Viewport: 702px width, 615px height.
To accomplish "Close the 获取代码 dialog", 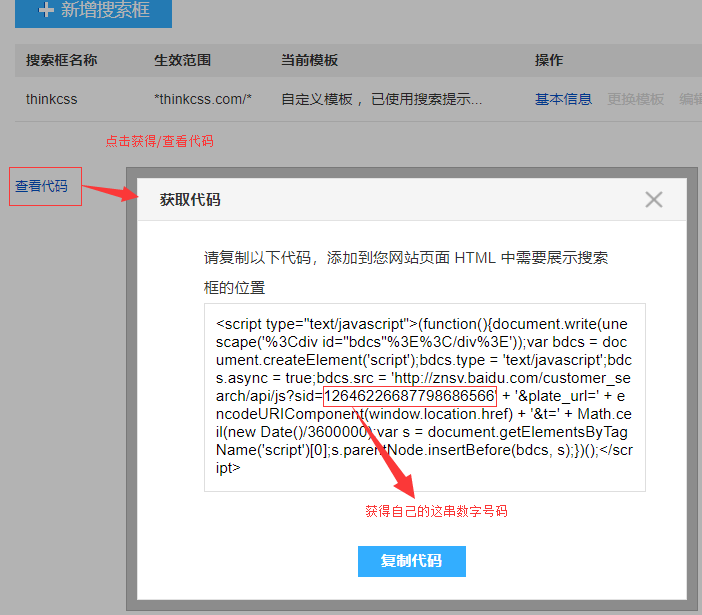I will point(654,199).
